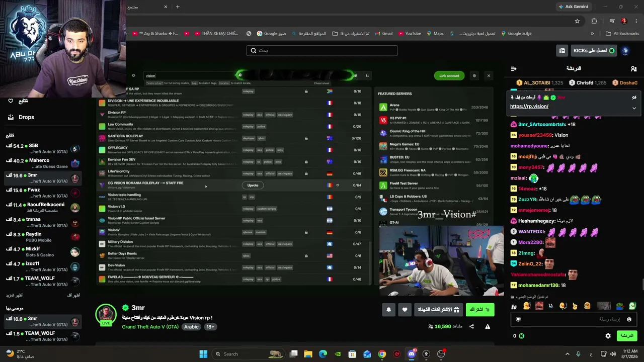Click Upvote on OG VISION ROMANIA ROLEPLAY server
The width and height of the screenshot is (644, 362).
tap(253, 186)
